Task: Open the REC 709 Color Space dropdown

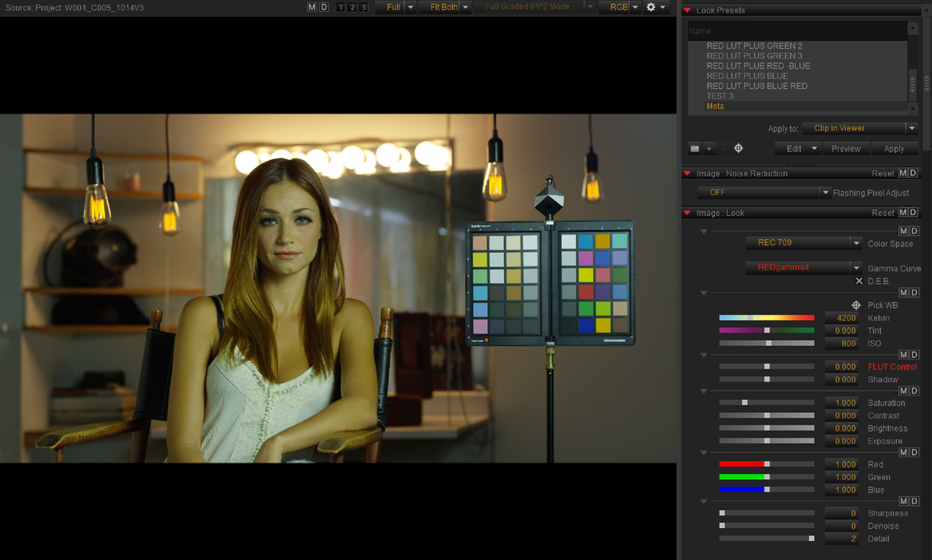Action: coord(805,242)
